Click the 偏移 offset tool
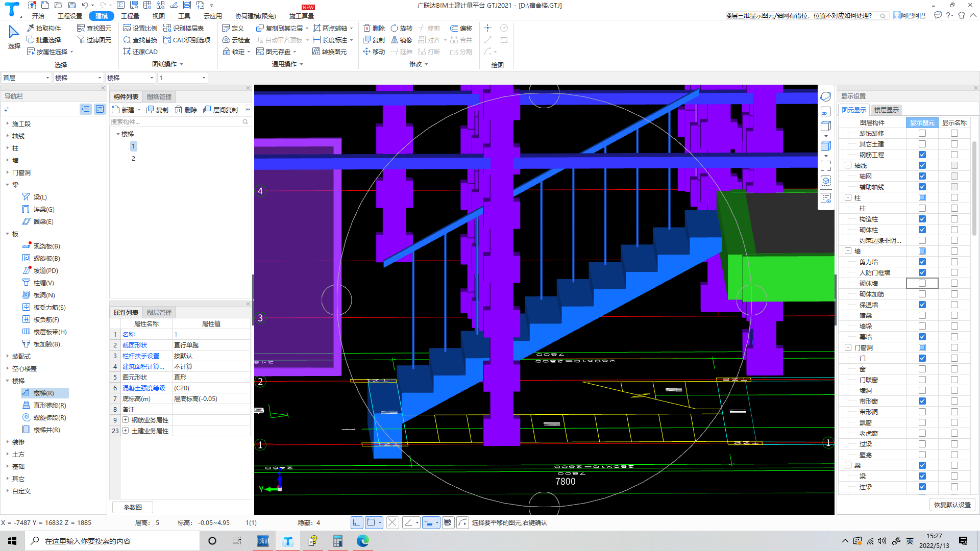980x551 pixels. click(461, 28)
